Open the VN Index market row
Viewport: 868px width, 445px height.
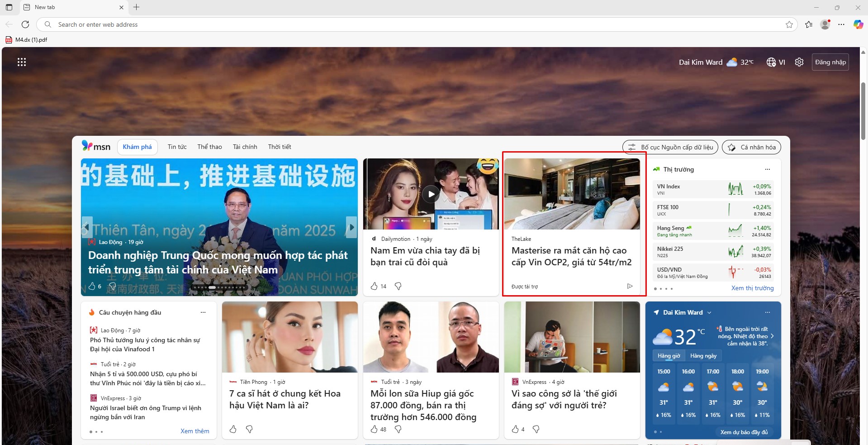[x=714, y=190]
